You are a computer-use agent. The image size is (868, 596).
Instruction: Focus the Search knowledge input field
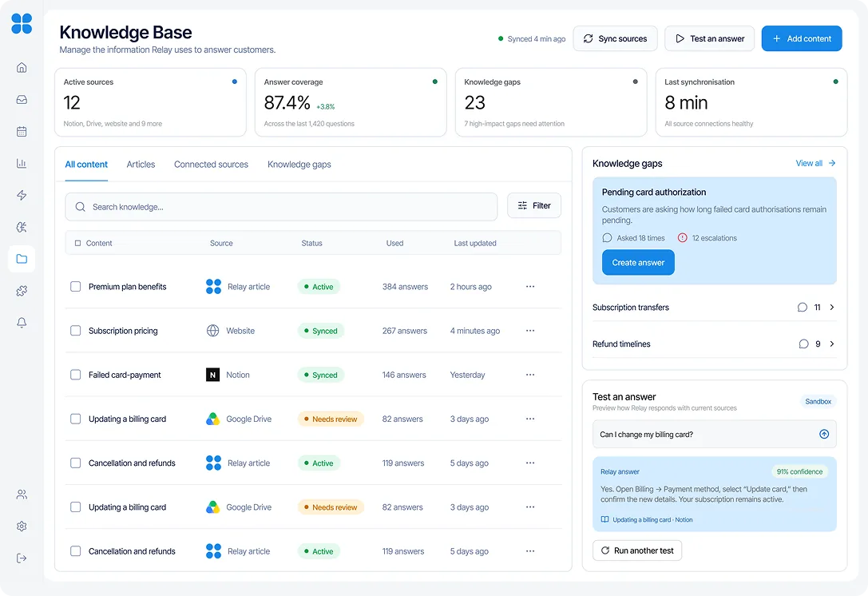(281, 207)
